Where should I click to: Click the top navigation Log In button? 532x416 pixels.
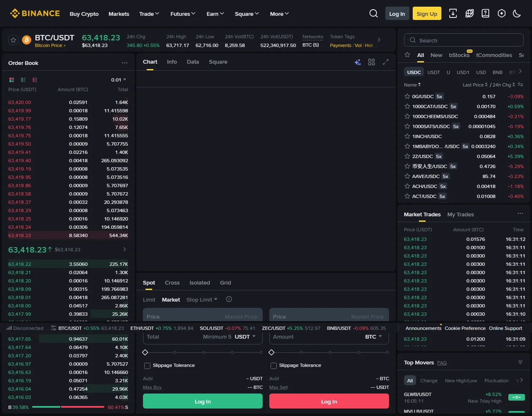pos(397,14)
